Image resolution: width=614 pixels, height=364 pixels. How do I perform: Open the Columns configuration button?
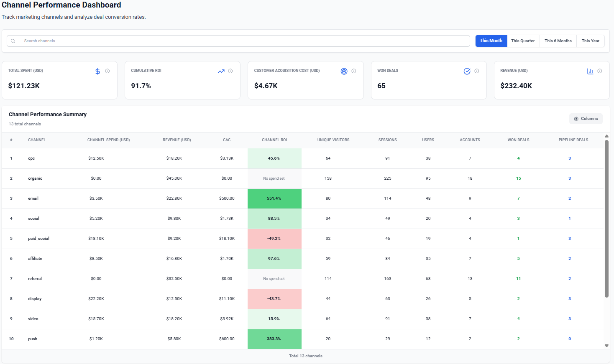pos(586,119)
